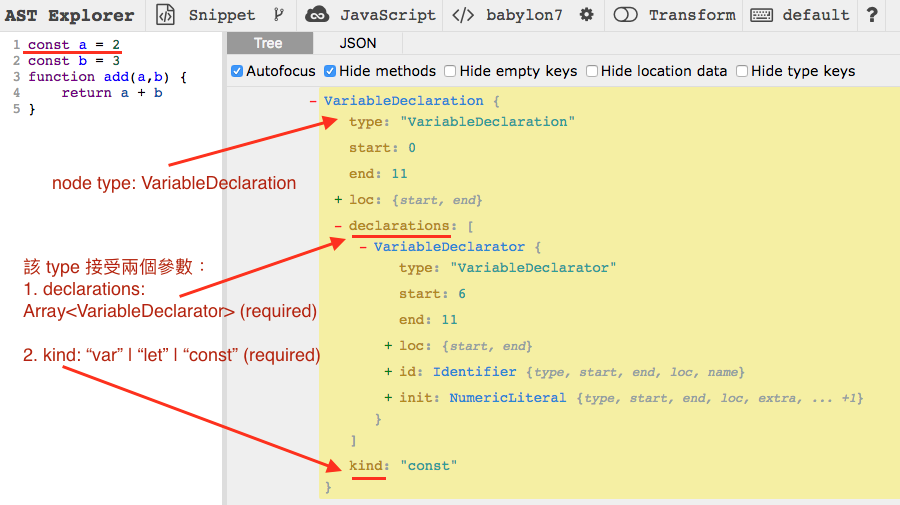Collapse the VariableDeclaration node
The width and height of the screenshot is (900, 505).
coord(313,101)
